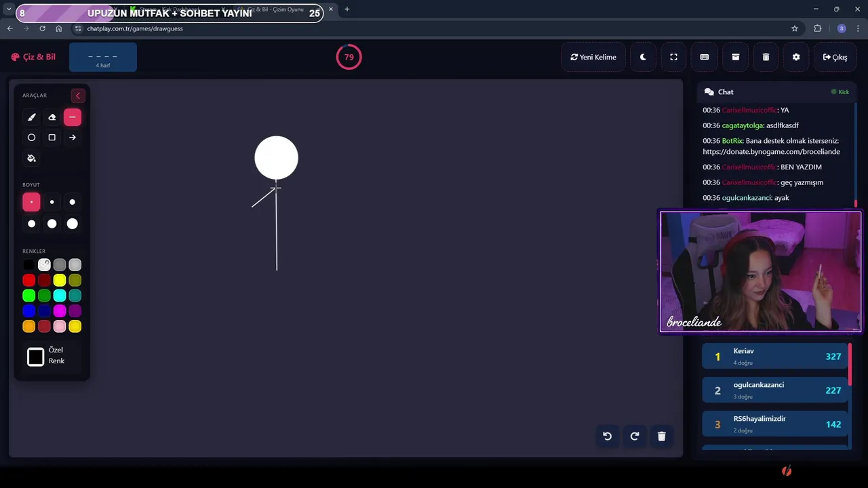Open game settings gear
Viewport: 868px width, 488px height.
(796, 57)
